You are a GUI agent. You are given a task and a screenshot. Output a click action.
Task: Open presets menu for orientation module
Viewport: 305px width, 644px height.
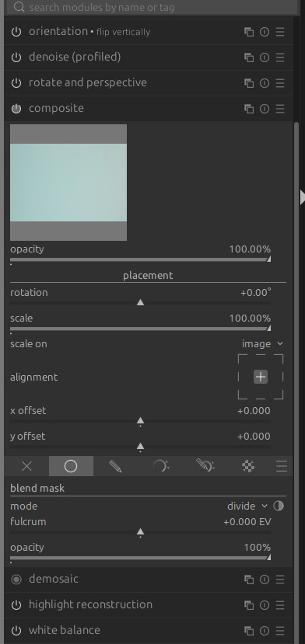(280, 32)
